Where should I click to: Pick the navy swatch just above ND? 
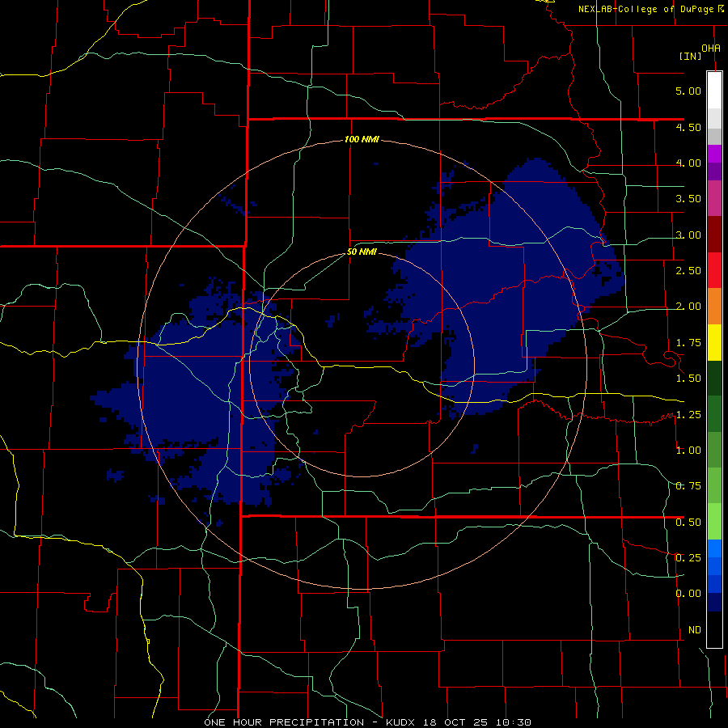(714, 603)
